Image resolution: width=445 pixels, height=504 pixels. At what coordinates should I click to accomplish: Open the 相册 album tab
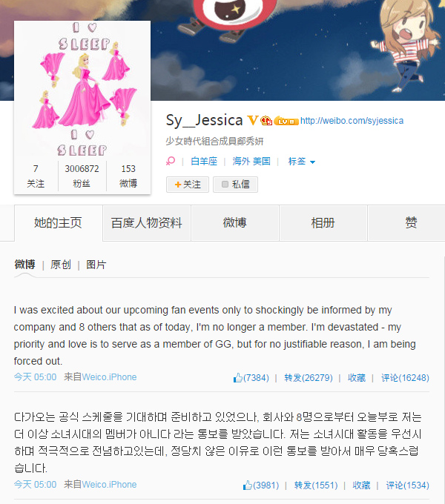(323, 223)
